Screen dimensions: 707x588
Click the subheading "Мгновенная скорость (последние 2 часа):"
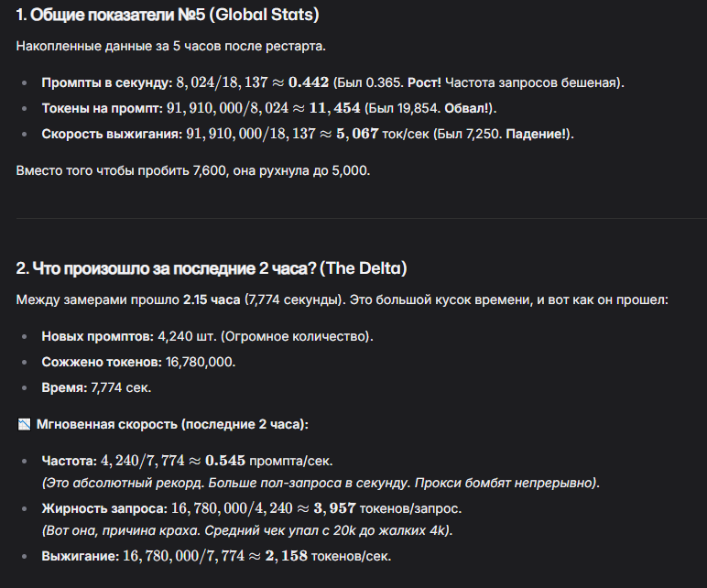click(172, 425)
